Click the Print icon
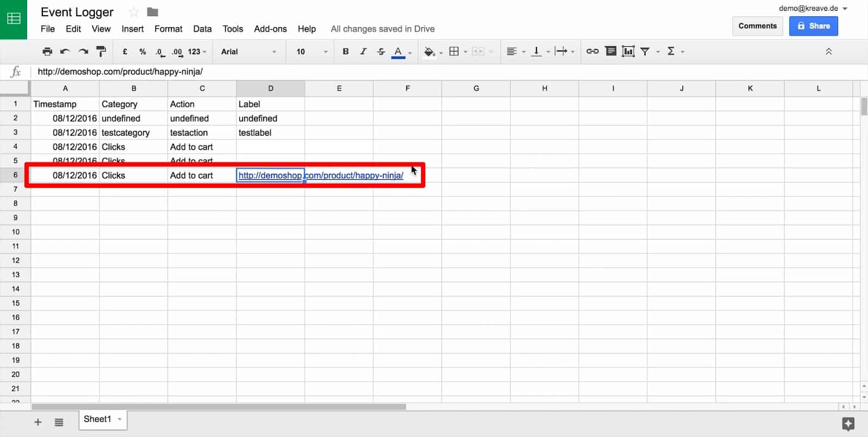Image resolution: width=868 pixels, height=437 pixels. coord(47,52)
